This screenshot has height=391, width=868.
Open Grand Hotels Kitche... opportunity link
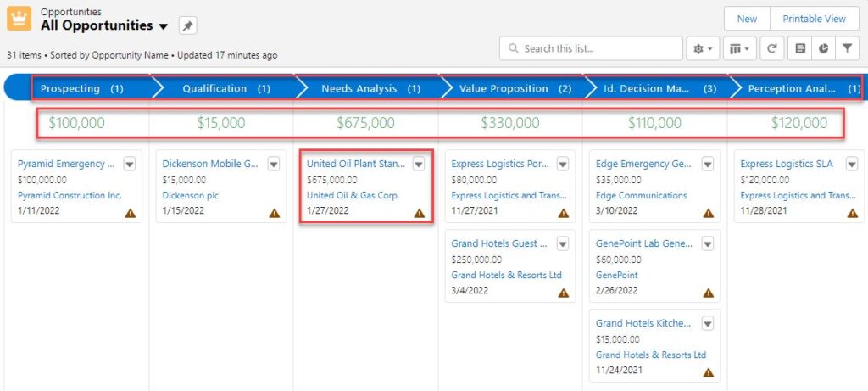[x=643, y=323]
